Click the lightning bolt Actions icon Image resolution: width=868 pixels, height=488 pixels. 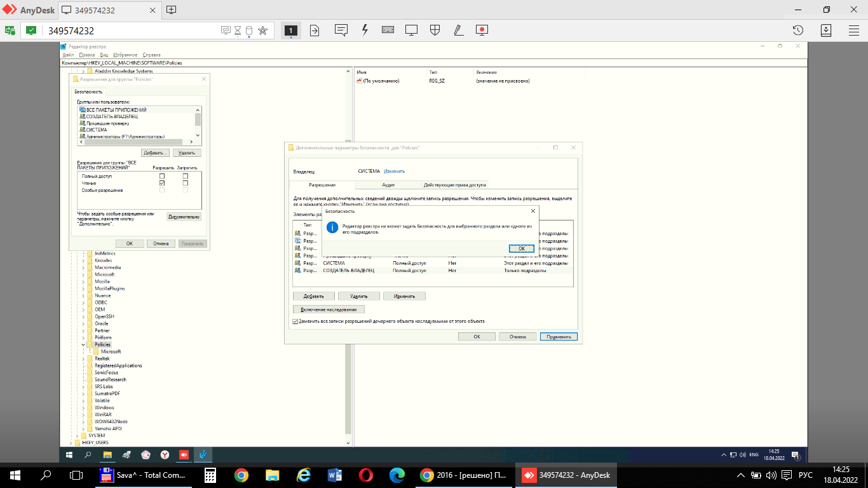tap(365, 30)
